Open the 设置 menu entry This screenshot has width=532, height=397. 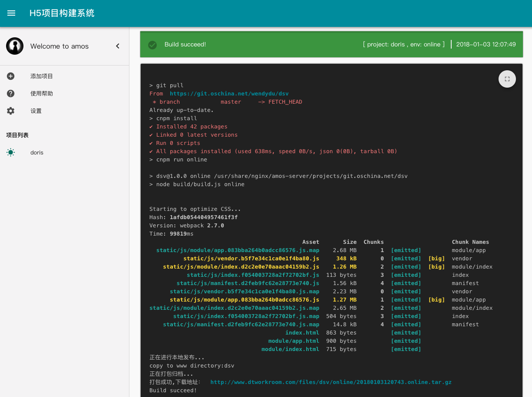[36, 111]
